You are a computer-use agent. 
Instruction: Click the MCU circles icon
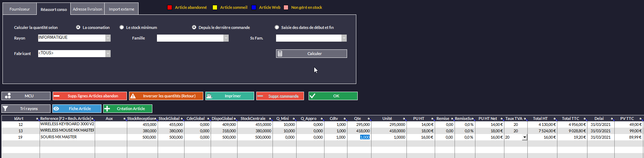[x=8, y=96]
